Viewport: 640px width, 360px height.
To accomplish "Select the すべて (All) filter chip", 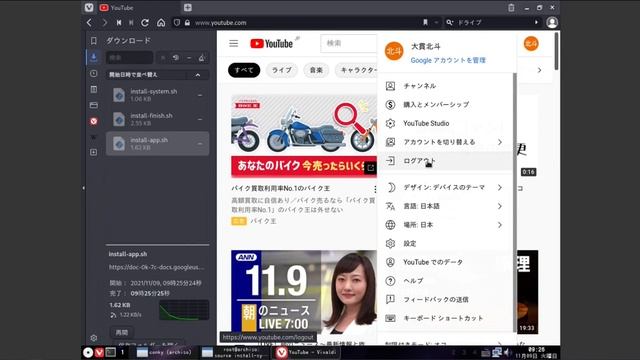I will point(244,70).
